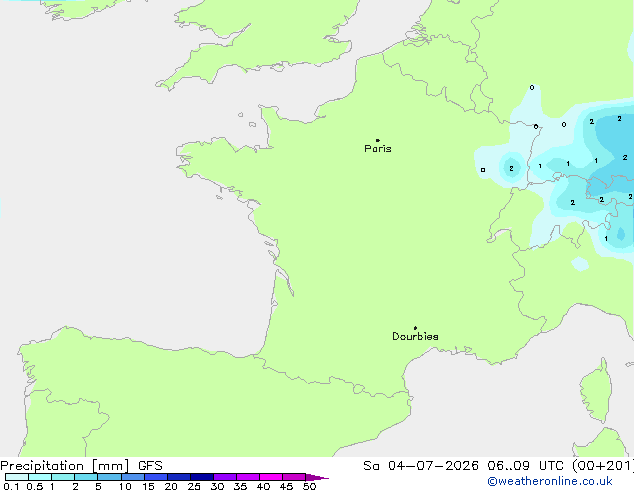The width and height of the screenshot is (634, 490).
Task: Click the legend arrow tip beyond 50
Action: (x=317, y=477)
